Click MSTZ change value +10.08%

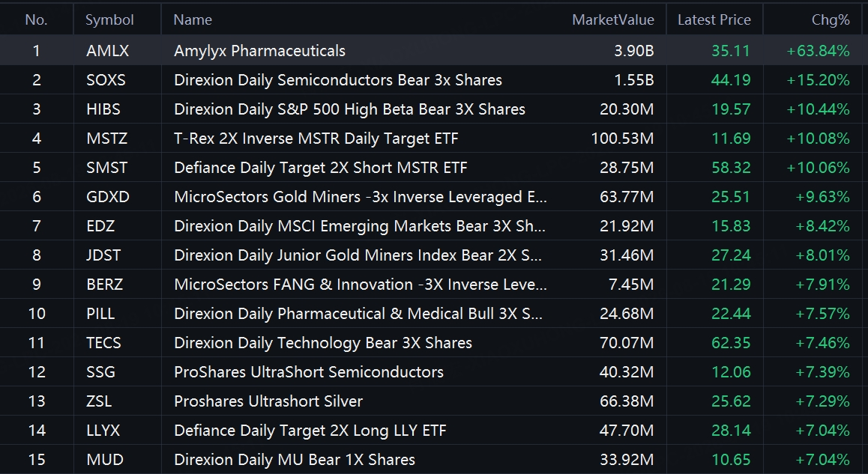[x=818, y=139]
